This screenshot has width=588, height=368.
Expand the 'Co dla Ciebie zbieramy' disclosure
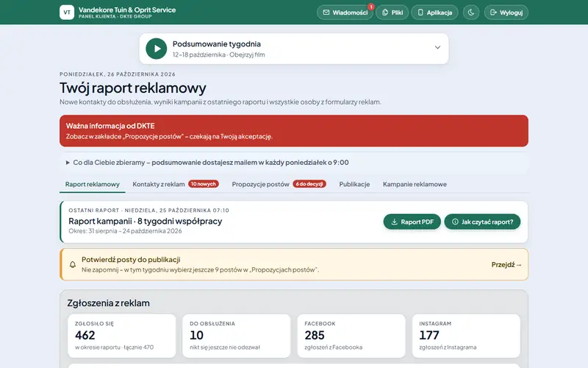tap(294, 162)
